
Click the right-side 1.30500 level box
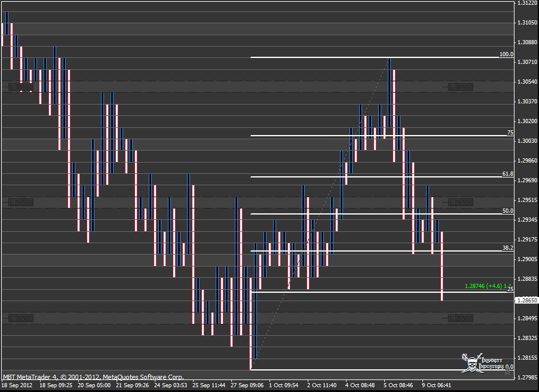[x=461, y=87]
